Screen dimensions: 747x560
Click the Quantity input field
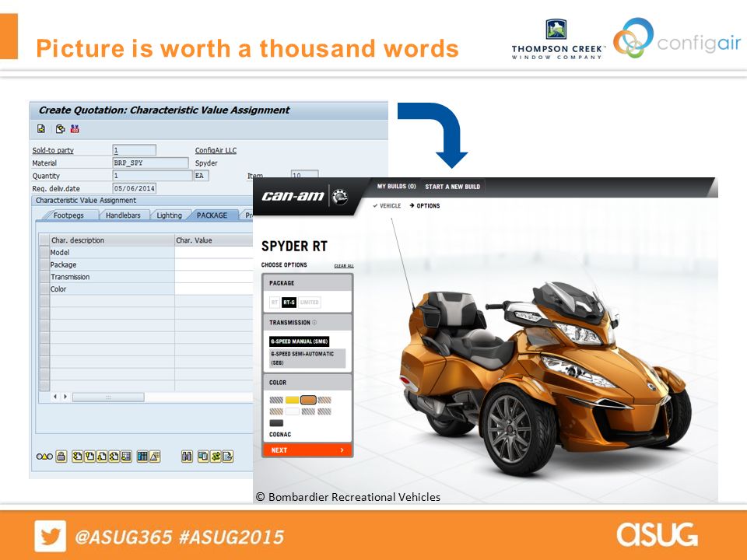(x=153, y=176)
